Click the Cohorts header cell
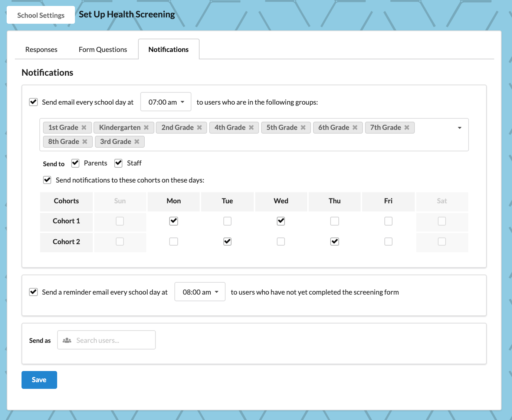Screen dimensions: 512x420 (x=66, y=201)
